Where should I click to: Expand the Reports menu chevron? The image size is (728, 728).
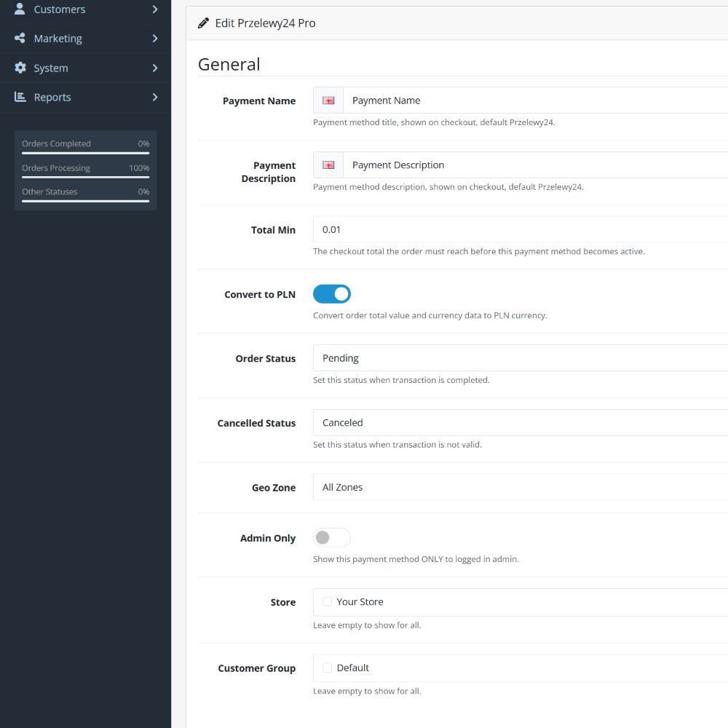pos(155,97)
